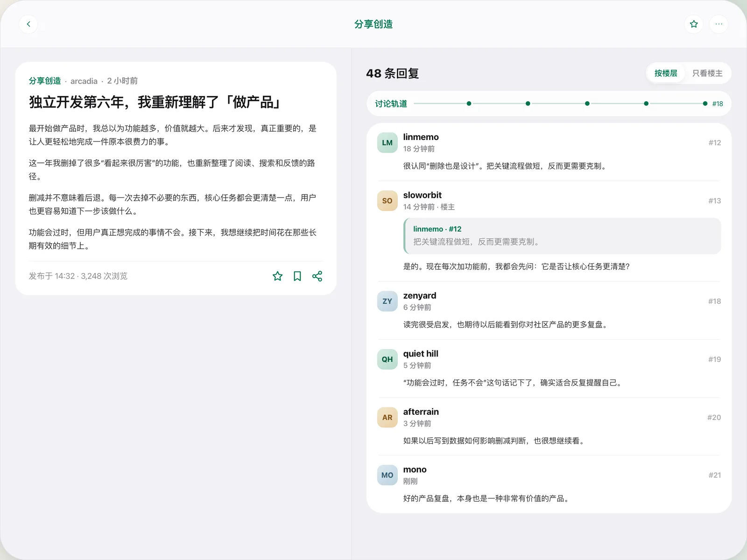Select floor number #20
Screen dimensions: 747x560
coord(714,417)
